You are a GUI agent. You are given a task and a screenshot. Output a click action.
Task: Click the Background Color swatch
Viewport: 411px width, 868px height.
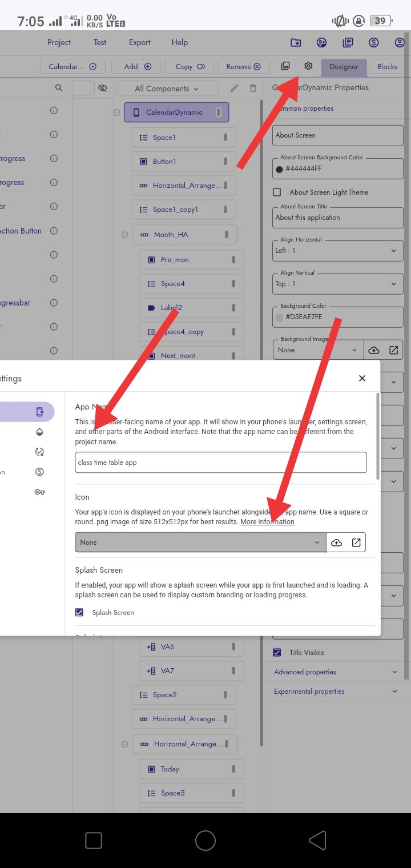coord(279,317)
